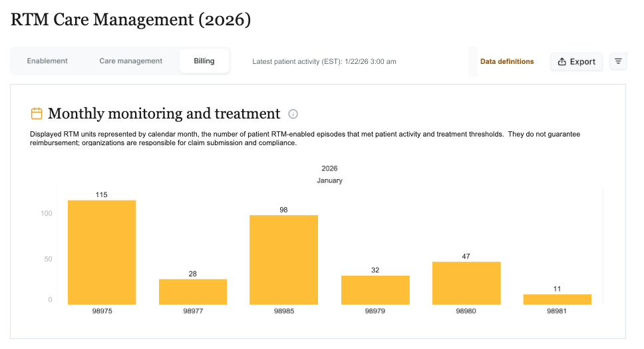Click the Export button
Image resolution: width=644 pixels, height=349 pixels.
[x=577, y=62]
